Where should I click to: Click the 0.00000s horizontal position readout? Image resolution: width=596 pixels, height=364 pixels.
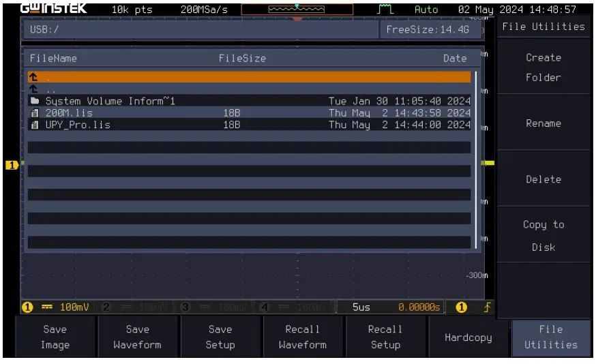(x=419, y=307)
